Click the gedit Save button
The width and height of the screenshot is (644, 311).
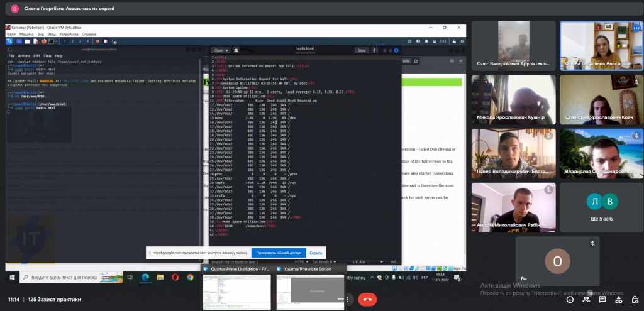(362, 50)
